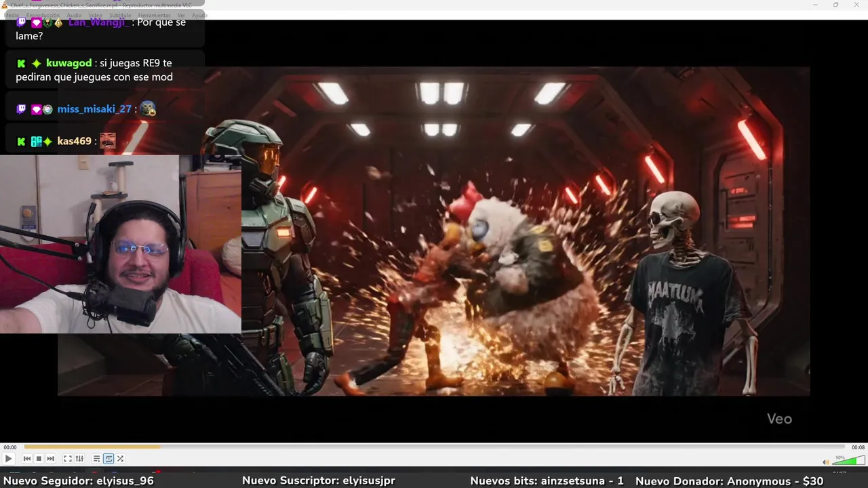Open the Video menu
Viewport: 868px width, 488px height.
point(96,15)
